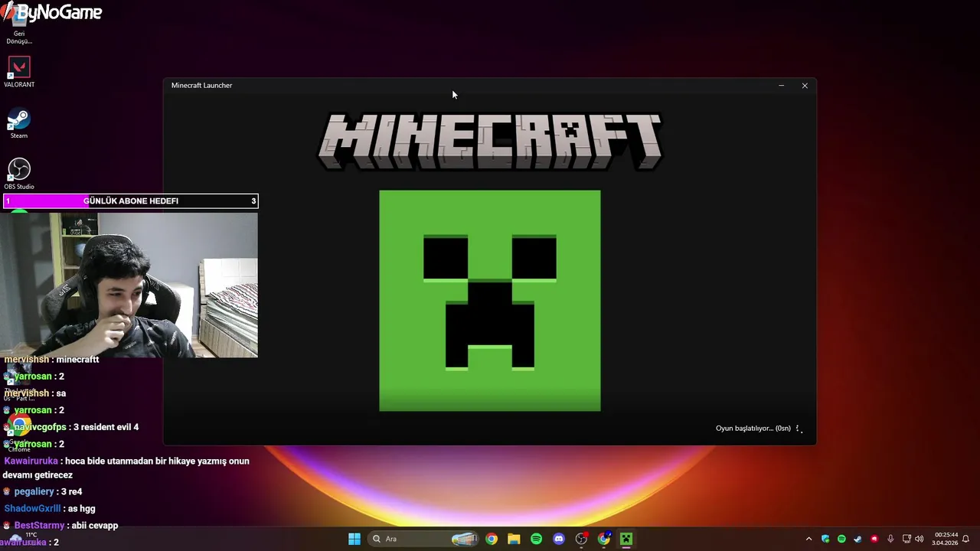Switch to OBS Studio in the taskbar
Image resolution: width=980 pixels, height=551 pixels.
tap(581, 539)
